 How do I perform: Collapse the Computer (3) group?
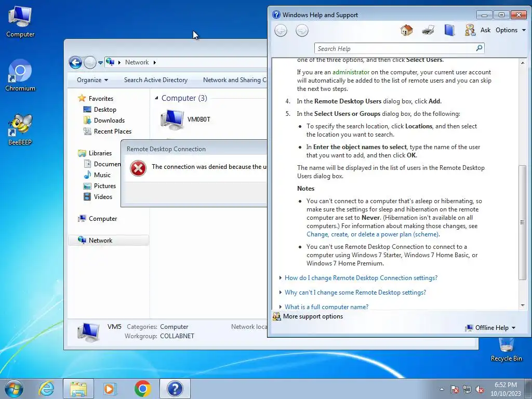coord(156,98)
